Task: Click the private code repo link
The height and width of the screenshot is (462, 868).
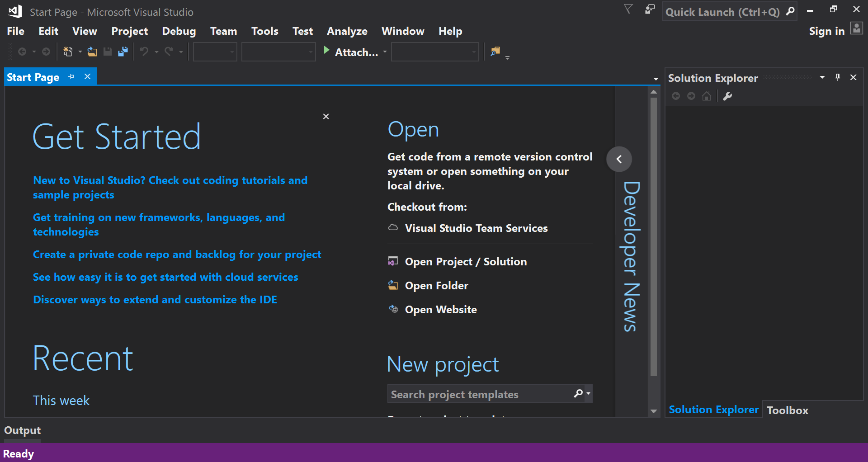Action: pos(177,255)
